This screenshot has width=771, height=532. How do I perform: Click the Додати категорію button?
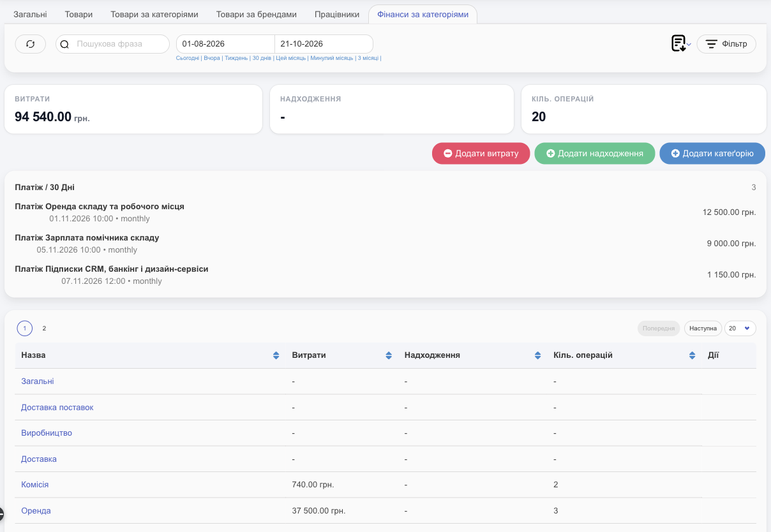tap(712, 154)
